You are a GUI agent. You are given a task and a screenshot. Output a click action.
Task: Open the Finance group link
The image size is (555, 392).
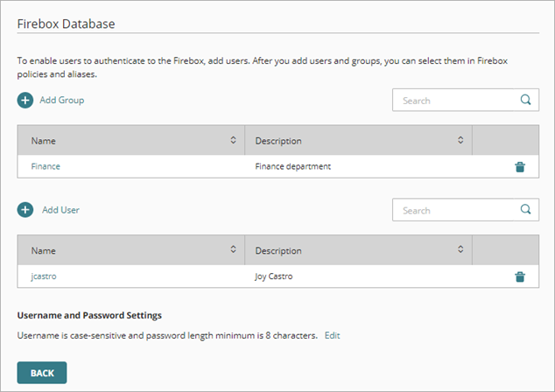[x=46, y=166]
